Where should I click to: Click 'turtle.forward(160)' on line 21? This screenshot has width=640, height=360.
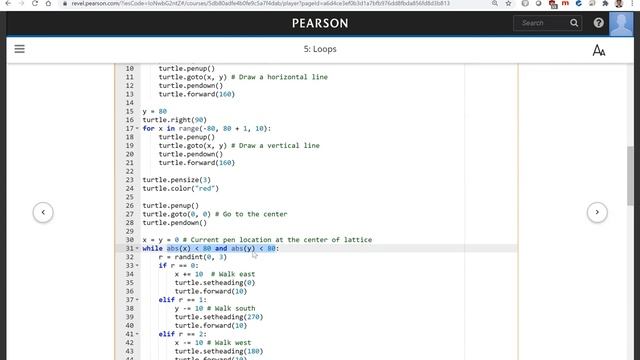click(197, 163)
